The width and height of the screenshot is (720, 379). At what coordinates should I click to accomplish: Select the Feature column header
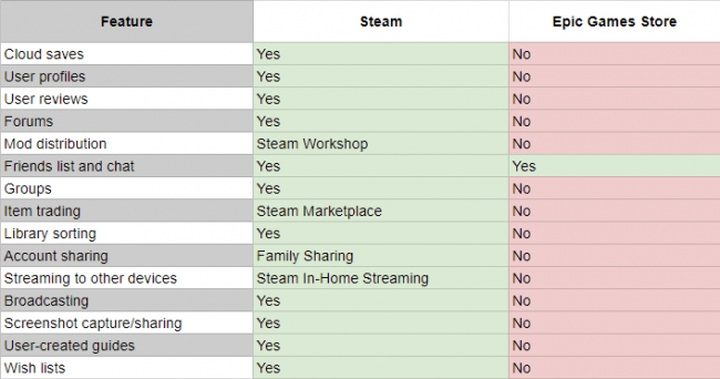(126, 21)
